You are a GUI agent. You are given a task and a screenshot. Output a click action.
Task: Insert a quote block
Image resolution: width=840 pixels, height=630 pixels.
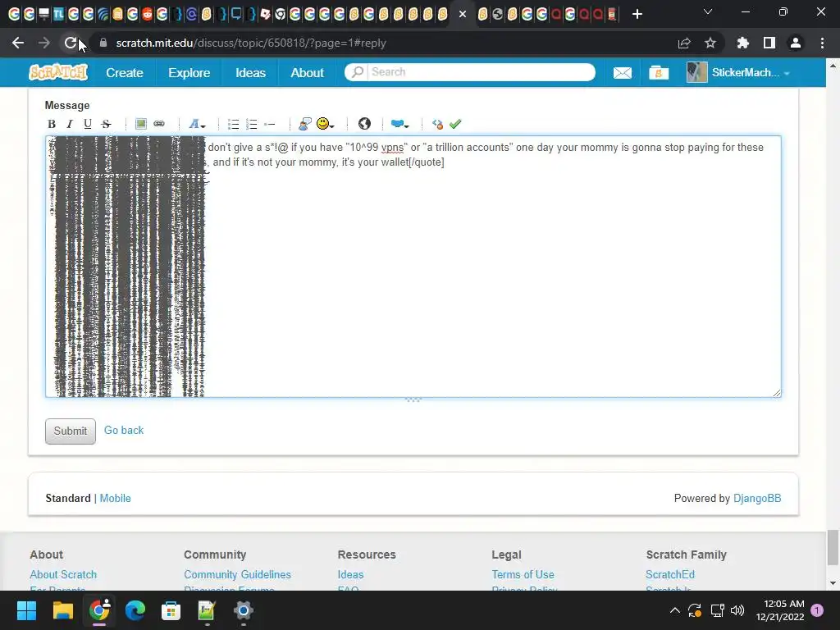[x=305, y=124]
